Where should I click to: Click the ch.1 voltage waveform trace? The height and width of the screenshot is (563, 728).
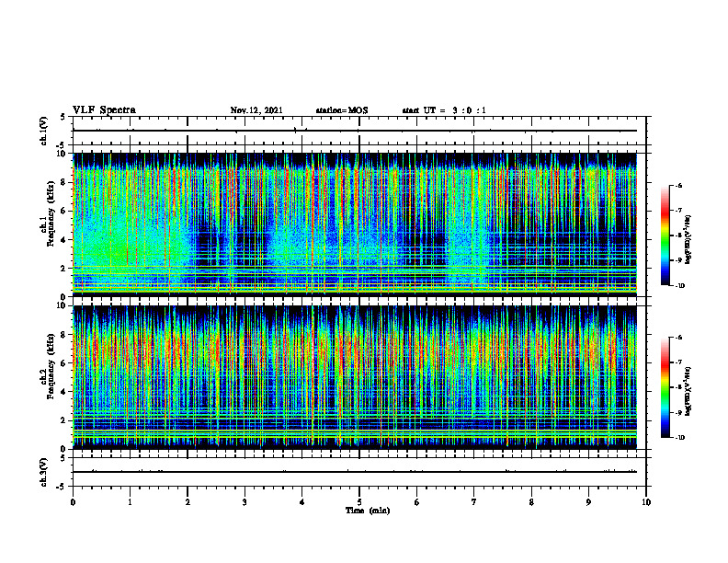point(355,131)
